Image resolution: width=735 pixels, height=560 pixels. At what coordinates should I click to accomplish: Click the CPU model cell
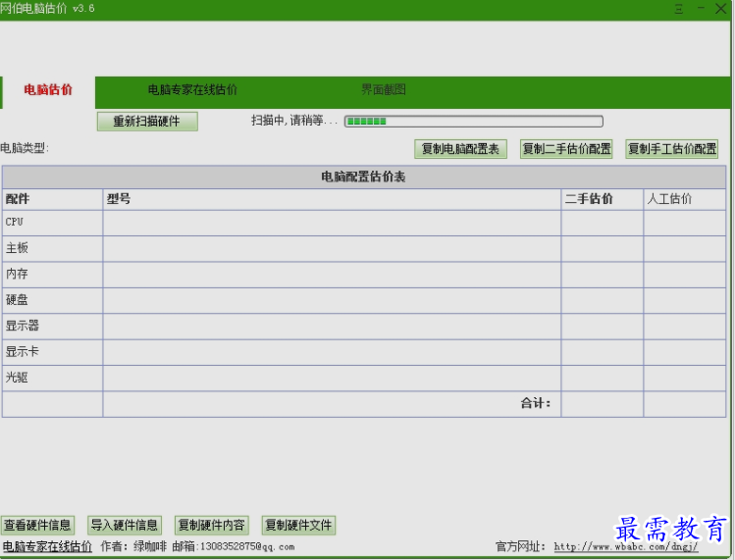[x=332, y=223]
